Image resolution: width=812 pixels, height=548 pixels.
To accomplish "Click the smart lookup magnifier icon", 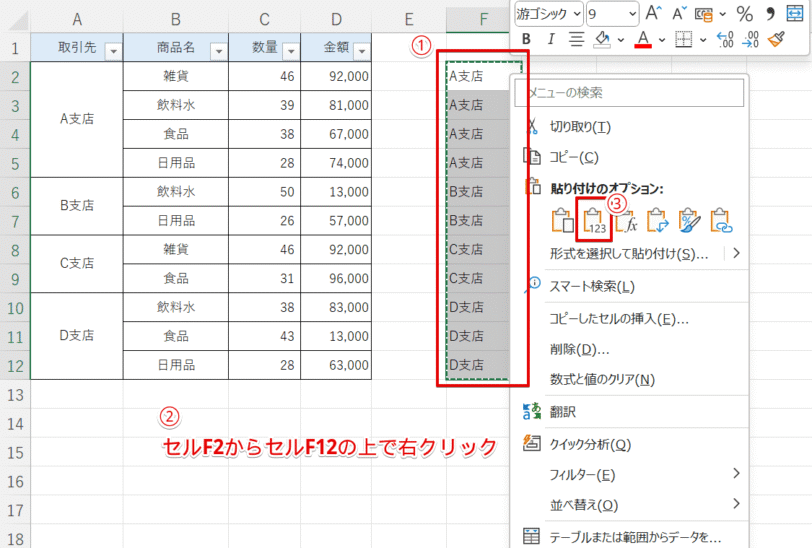I will coord(532,286).
